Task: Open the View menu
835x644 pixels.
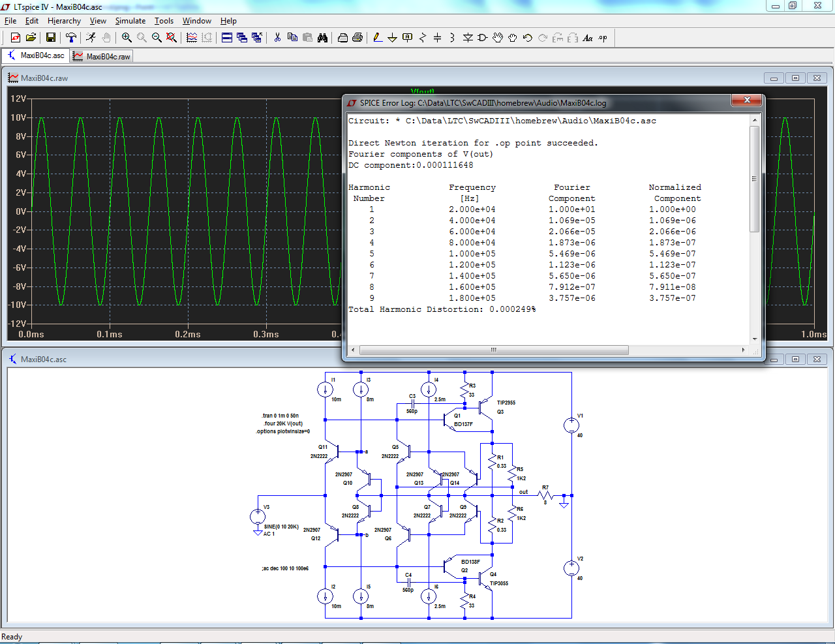Action: pyautogui.click(x=98, y=21)
